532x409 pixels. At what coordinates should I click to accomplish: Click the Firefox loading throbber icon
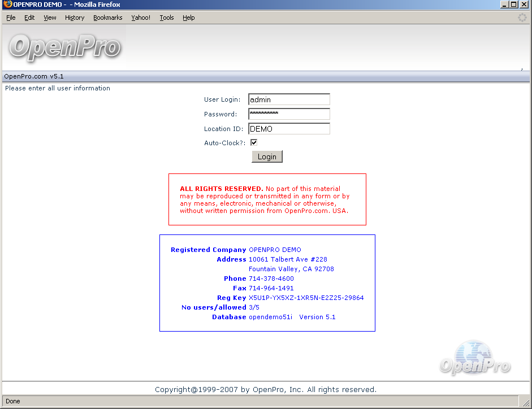coord(522,18)
